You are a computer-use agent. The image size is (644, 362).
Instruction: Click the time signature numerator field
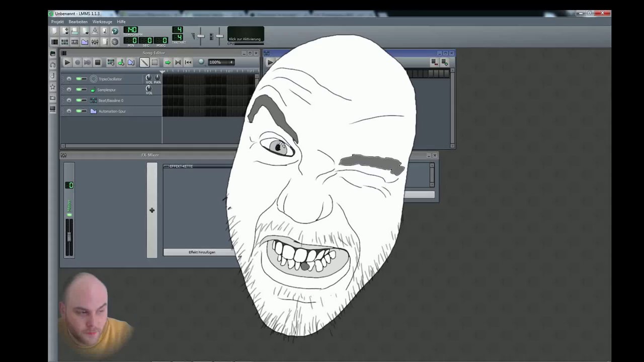(178, 30)
